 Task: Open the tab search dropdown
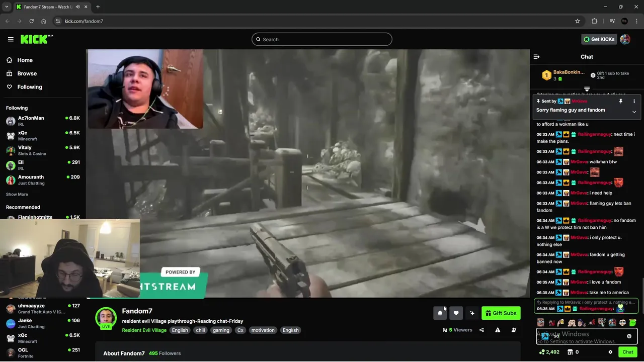(x=7, y=7)
